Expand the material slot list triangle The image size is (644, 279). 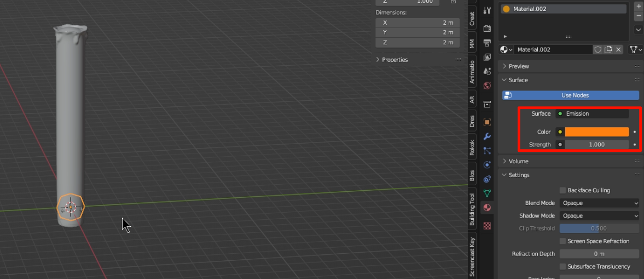pyautogui.click(x=505, y=37)
